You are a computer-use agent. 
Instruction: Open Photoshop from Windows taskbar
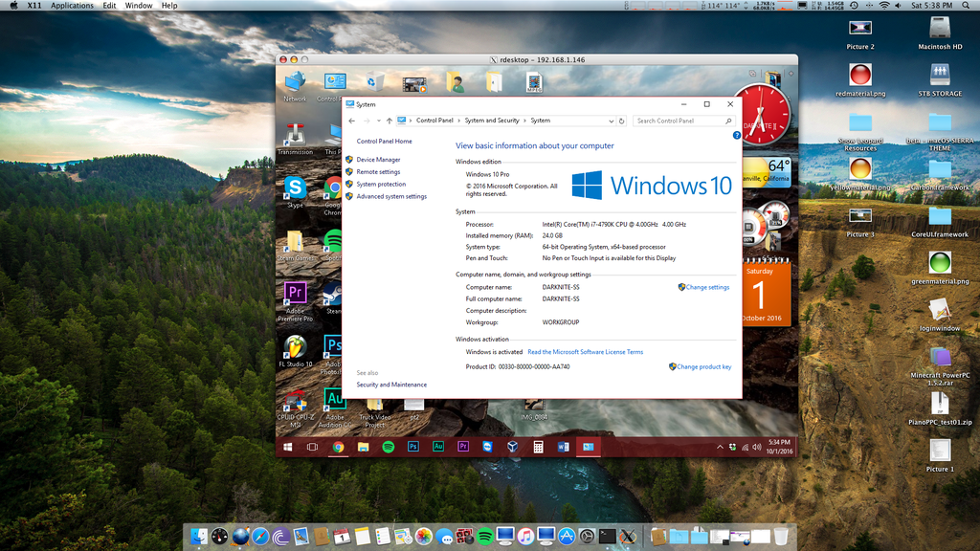coord(413,447)
